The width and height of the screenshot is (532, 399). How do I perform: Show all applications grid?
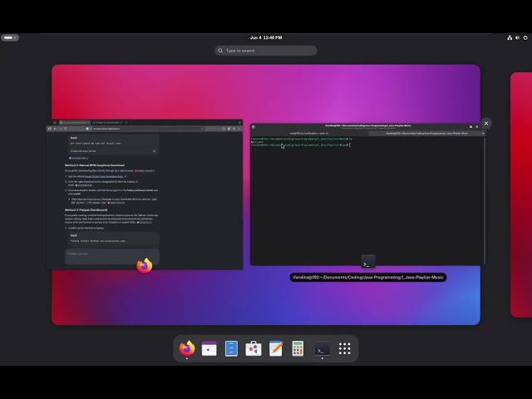click(x=344, y=348)
